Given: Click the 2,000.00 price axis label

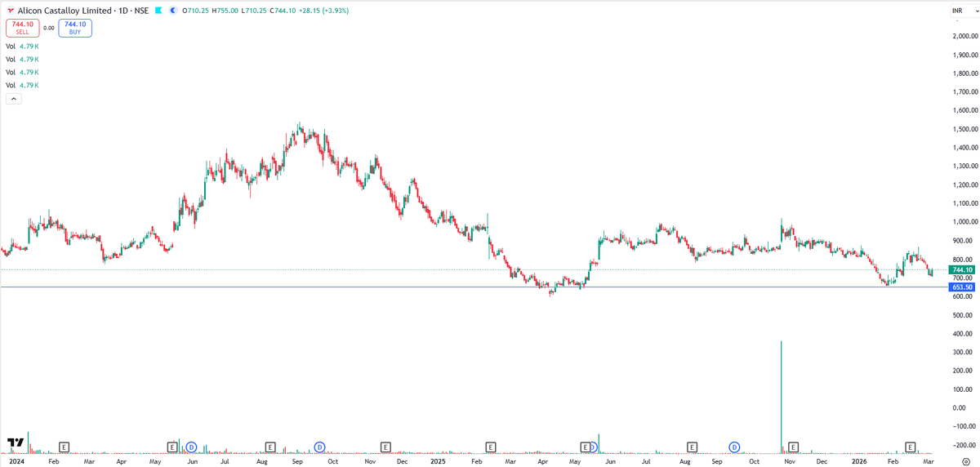Looking at the screenshot, I should 964,36.
